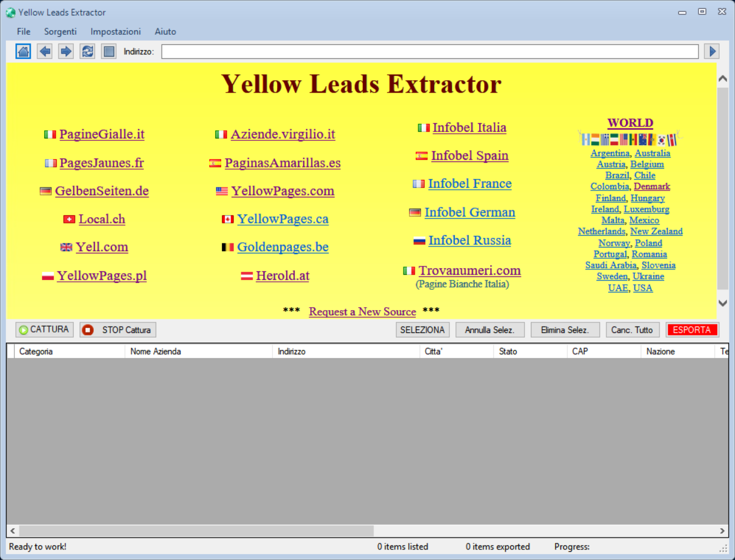
Task: Click the Spanish flag beside PaginasAmarillas.es
Action: click(215, 163)
